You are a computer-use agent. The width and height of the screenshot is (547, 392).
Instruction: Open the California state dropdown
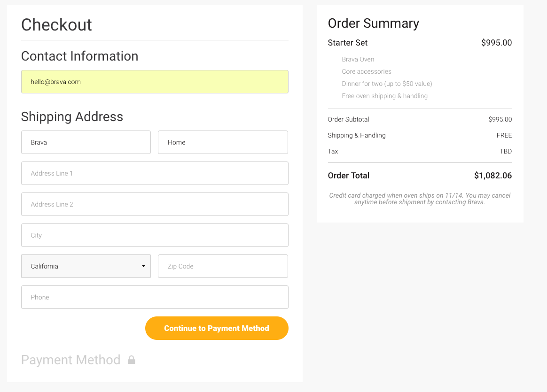point(86,266)
